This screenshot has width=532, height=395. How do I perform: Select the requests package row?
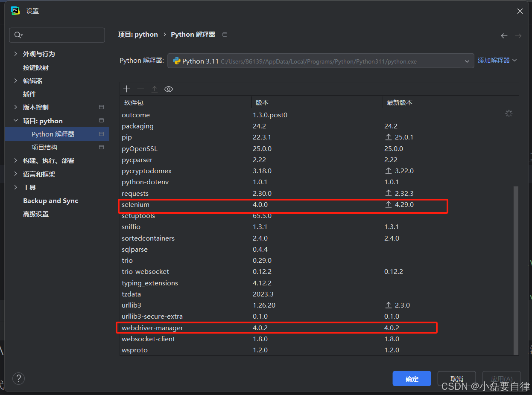tap(316, 193)
